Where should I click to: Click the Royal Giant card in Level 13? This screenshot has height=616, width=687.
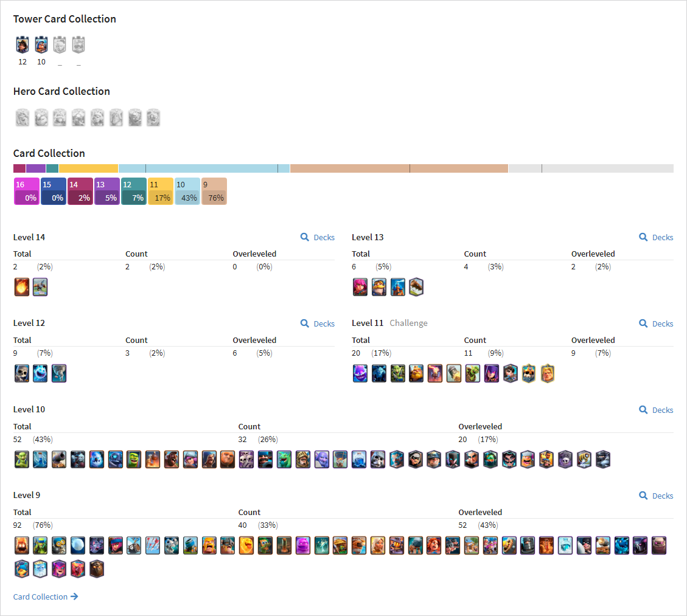tap(379, 287)
